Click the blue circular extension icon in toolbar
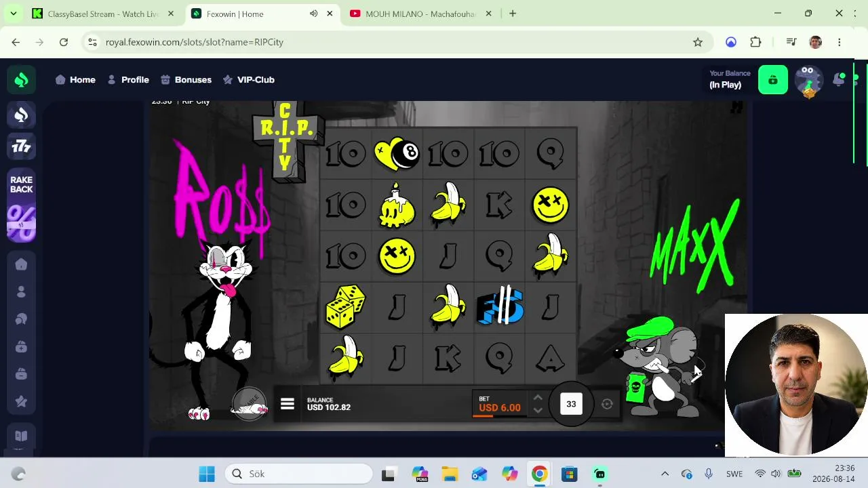The height and width of the screenshot is (488, 868). tap(731, 42)
